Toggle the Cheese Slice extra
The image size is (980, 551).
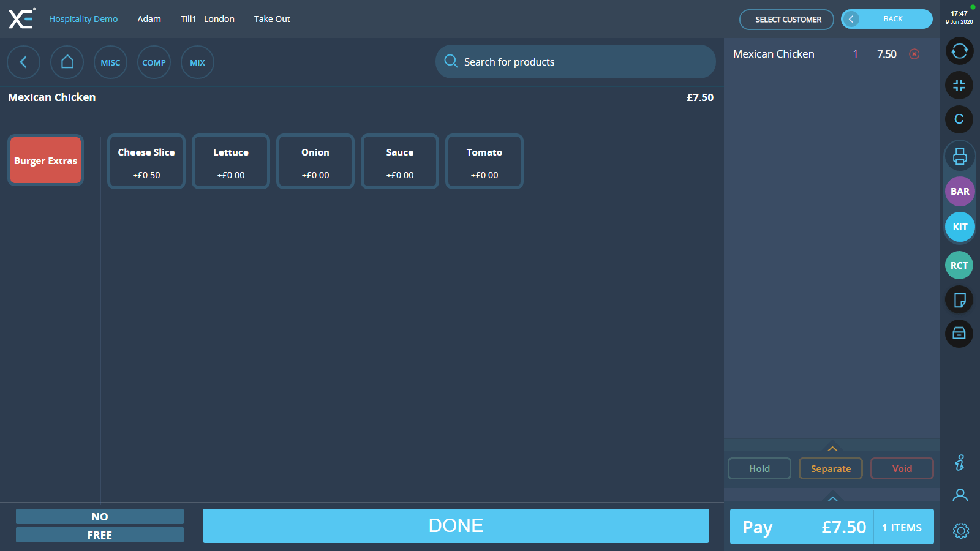coord(146,162)
